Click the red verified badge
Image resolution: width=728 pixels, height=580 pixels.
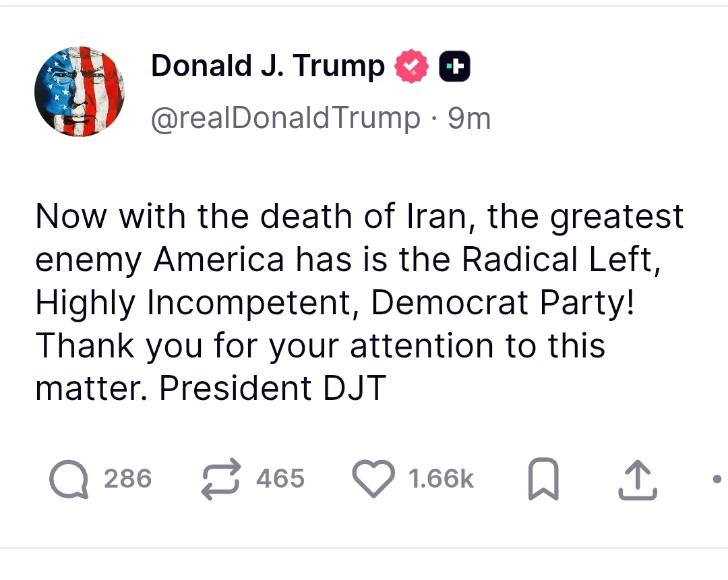411,67
